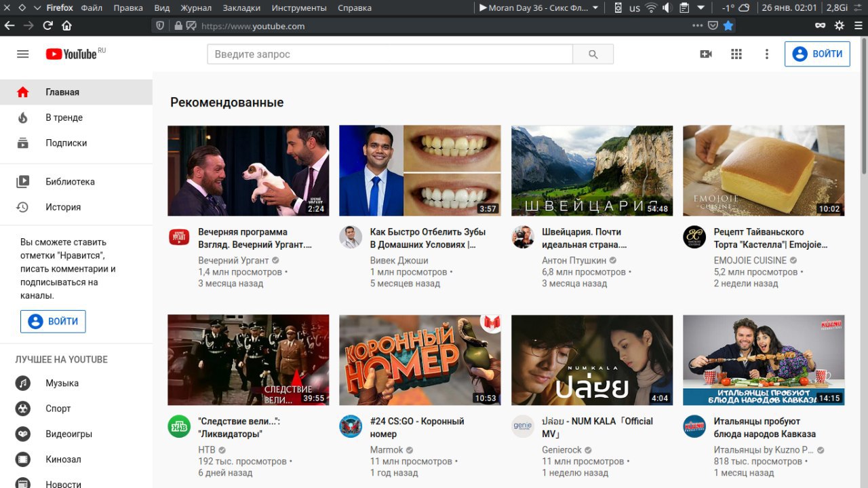
Task: Click the blue bookmark star
Action: [728, 26]
